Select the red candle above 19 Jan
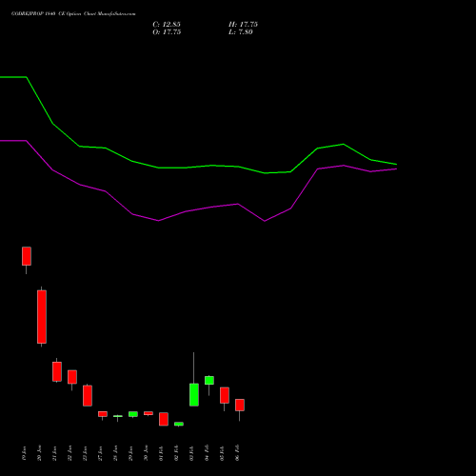The height and width of the screenshot is (476, 476). pyautogui.click(x=27, y=256)
